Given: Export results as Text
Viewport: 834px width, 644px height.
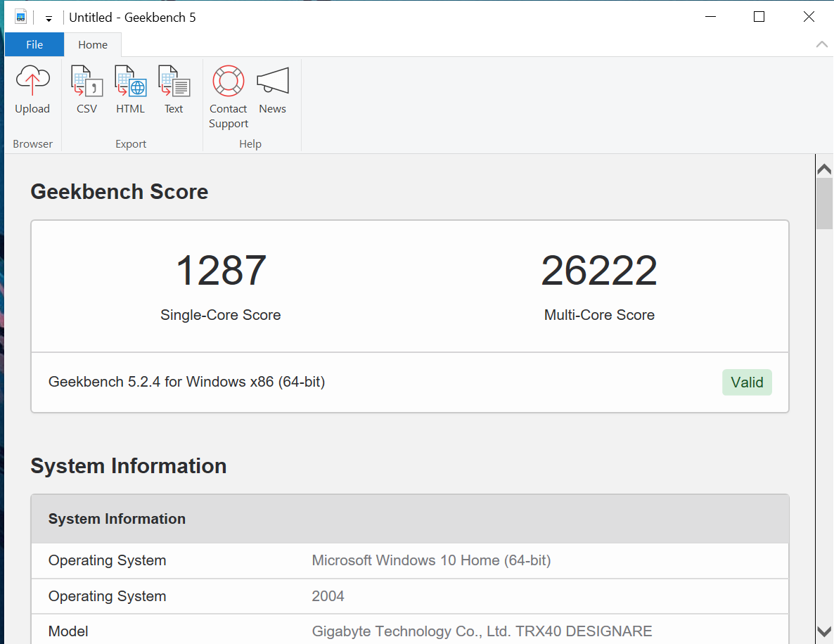Looking at the screenshot, I should 174,91.
